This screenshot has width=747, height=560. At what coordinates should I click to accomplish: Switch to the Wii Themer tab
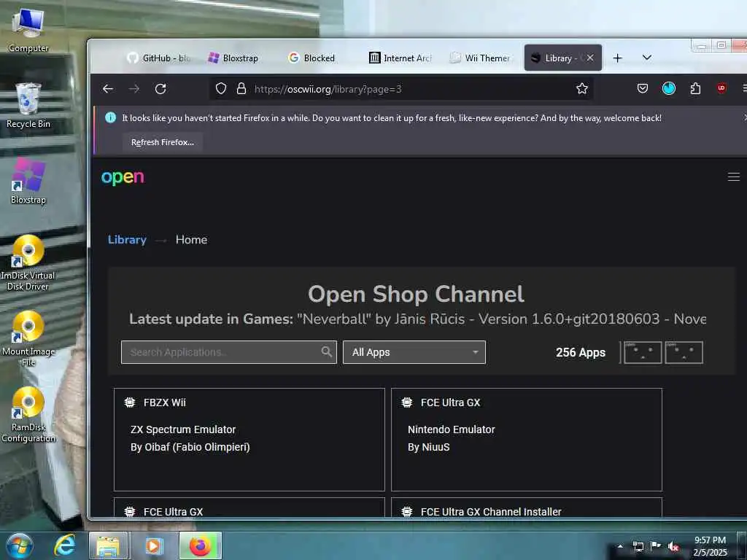(x=481, y=58)
